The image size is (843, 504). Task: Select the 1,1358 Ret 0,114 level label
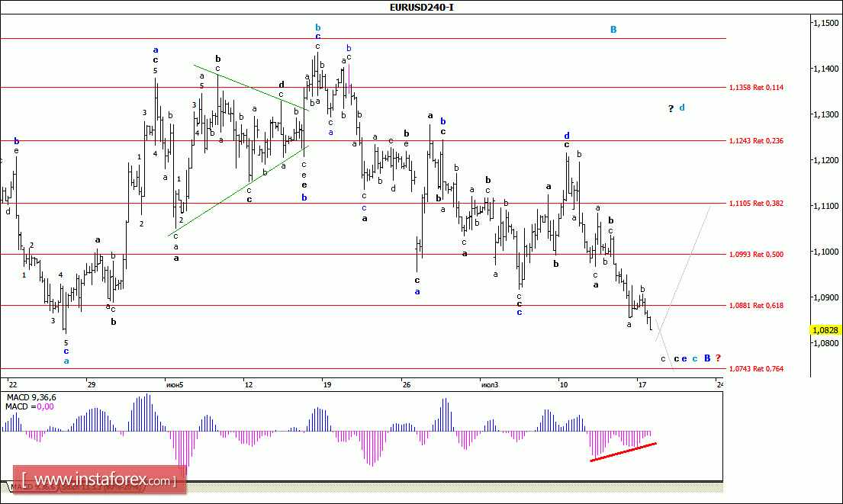[756, 88]
